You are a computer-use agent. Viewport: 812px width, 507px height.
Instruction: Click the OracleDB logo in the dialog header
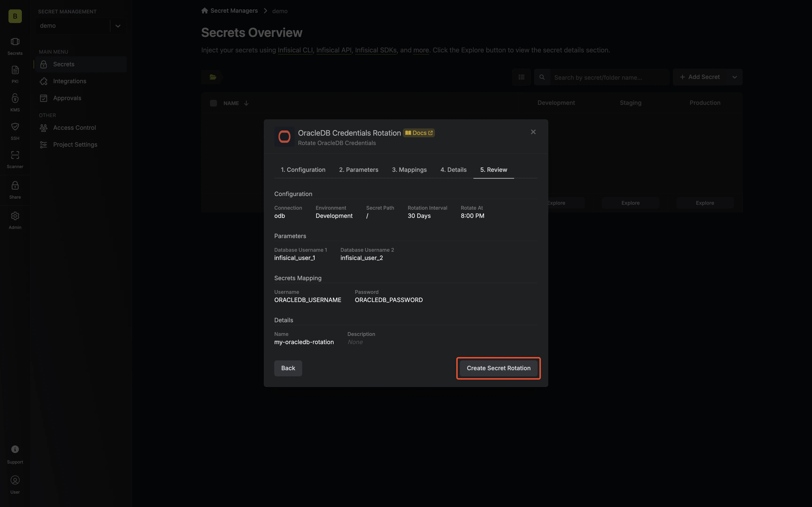pyautogui.click(x=285, y=137)
